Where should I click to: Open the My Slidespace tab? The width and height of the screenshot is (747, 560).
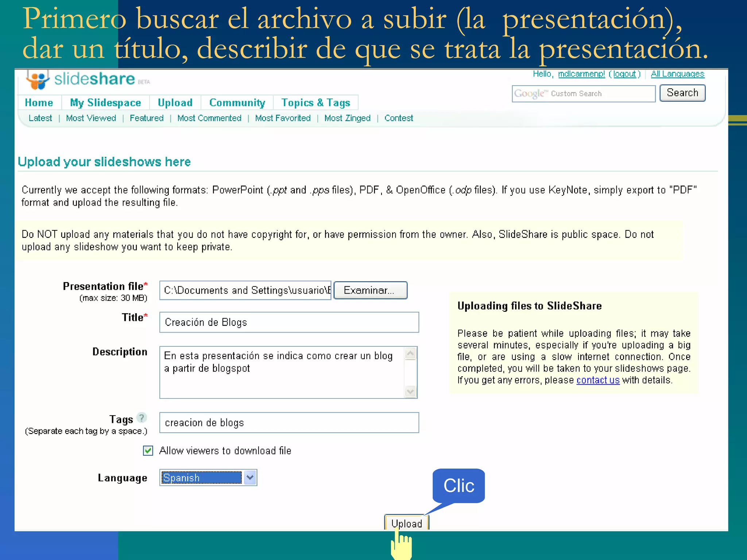click(x=105, y=103)
